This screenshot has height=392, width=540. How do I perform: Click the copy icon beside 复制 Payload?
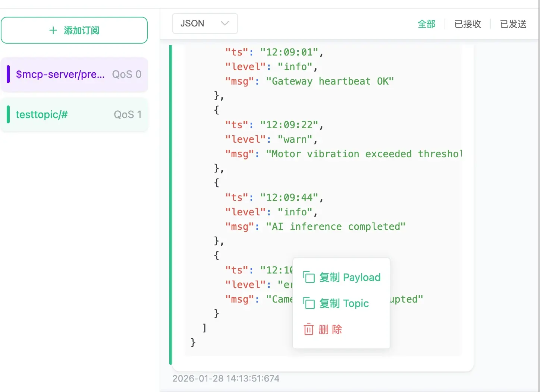click(309, 277)
